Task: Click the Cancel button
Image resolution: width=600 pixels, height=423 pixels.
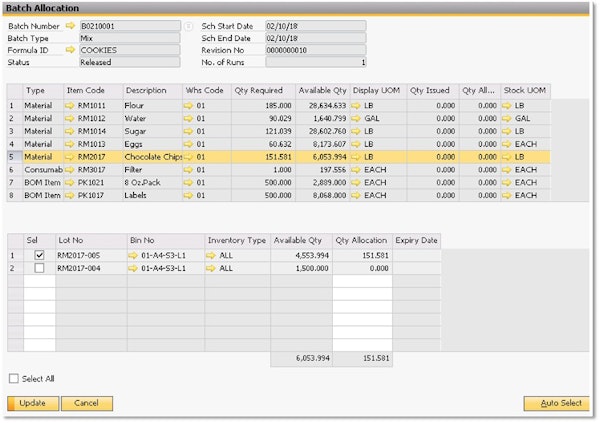Action: [x=87, y=403]
